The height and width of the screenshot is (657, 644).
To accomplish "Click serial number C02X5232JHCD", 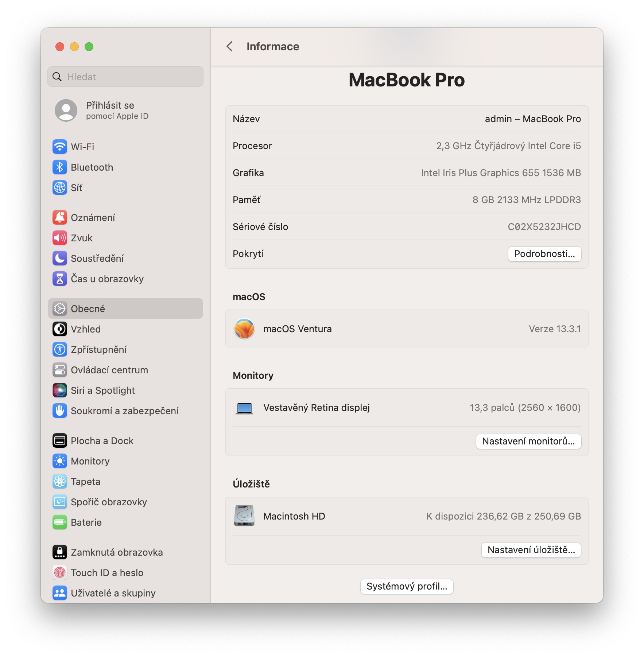I will click(x=544, y=227).
